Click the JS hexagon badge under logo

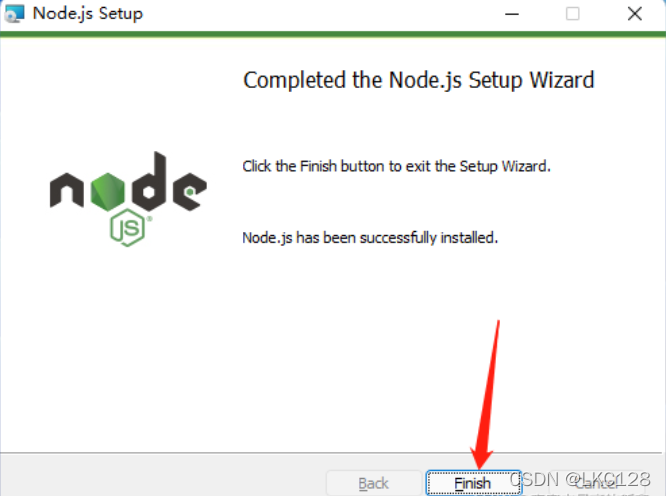pos(127,228)
